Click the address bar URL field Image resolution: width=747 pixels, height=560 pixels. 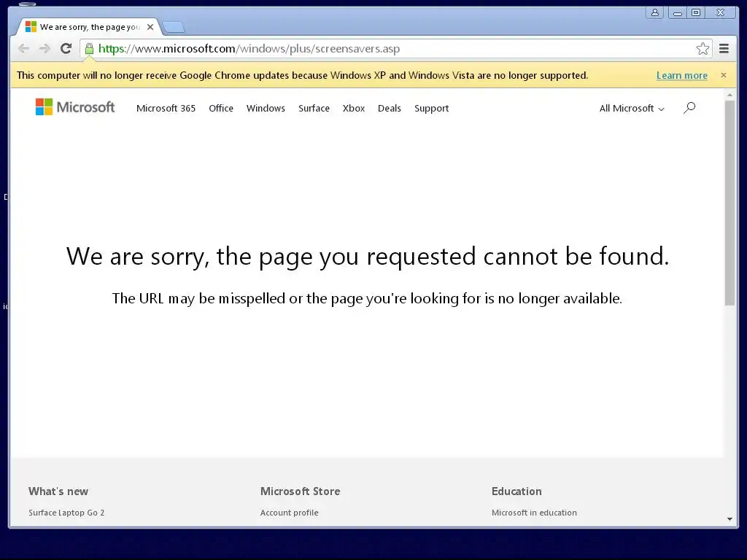(395, 49)
